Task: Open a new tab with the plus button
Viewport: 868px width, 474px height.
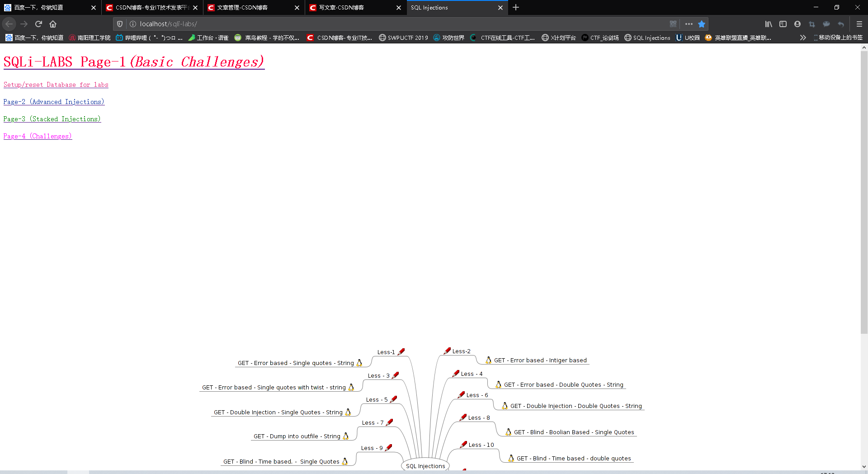Action: point(516,8)
